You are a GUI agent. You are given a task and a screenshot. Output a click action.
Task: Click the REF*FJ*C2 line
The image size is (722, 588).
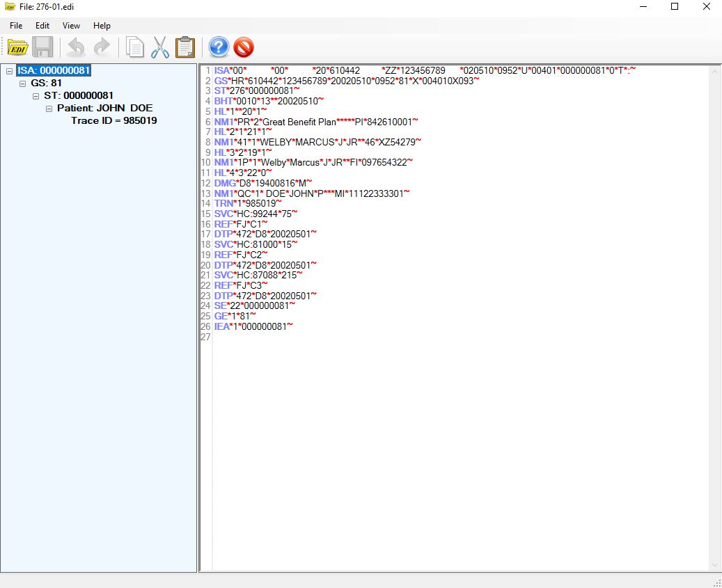pos(241,255)
